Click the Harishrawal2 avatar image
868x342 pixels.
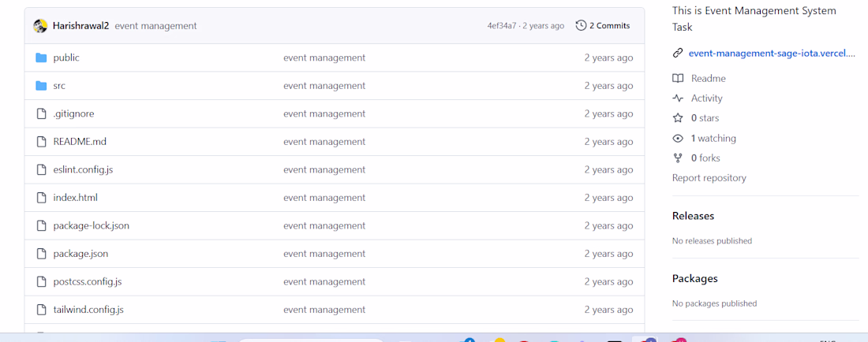tap(40, 26)
